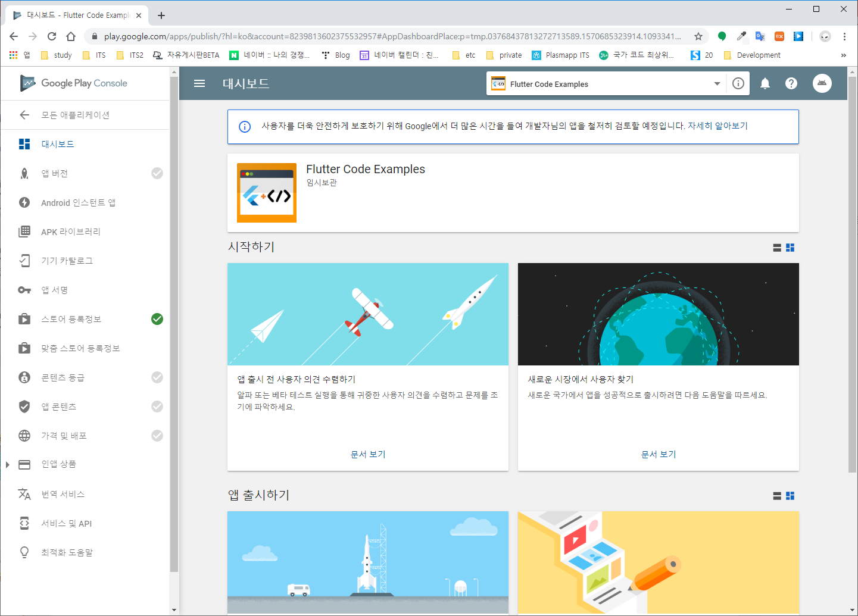Open Chrome's three-dot menu
The height and width of the screenshot is (616, 858).
pos(844,36)
